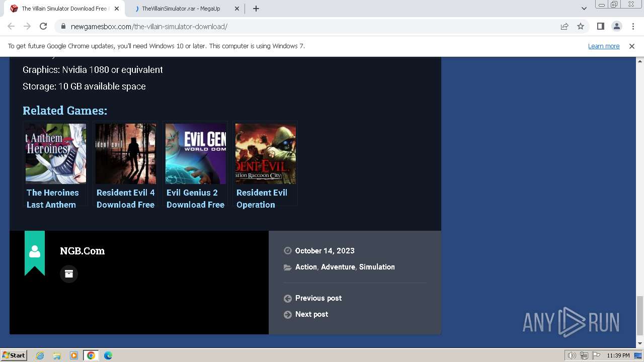Click Resident Evil 4 Download Free link
The height and width of the screenshot is (362, 644).
pyautogui.click(x=126, y=199)
